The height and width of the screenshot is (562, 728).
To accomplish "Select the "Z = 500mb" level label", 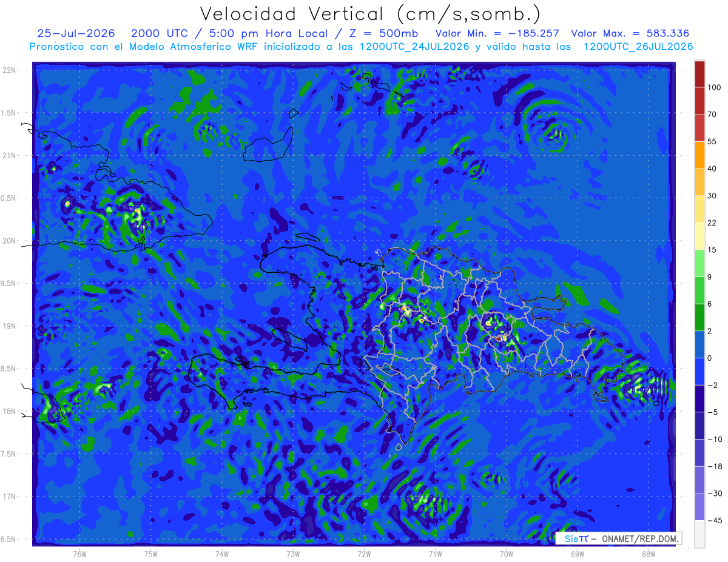I will click(385, 33).
